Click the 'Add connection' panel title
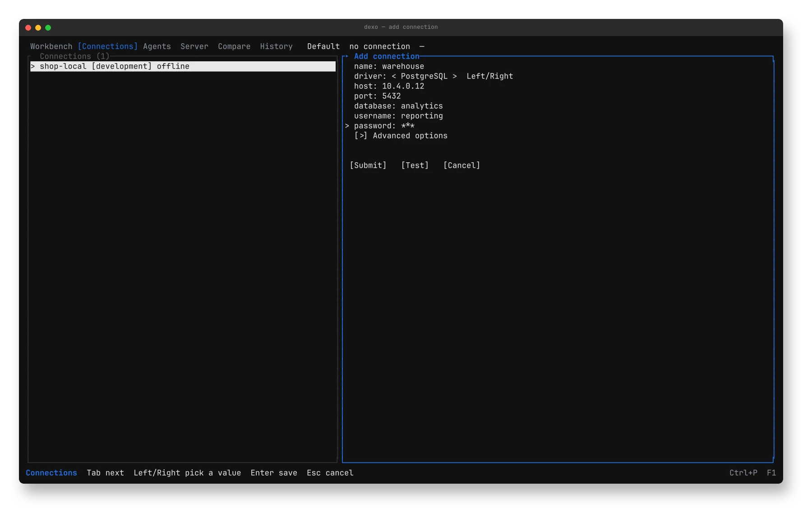 [387, 56]
